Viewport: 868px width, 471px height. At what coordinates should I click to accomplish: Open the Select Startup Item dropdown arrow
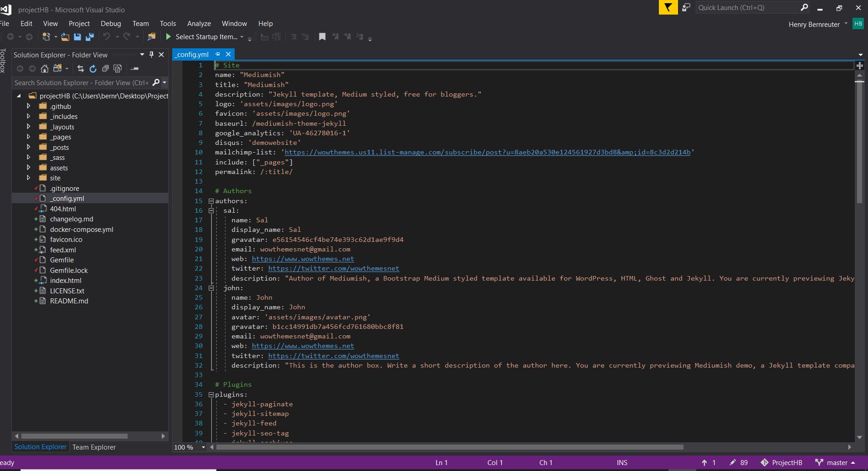coord(242,37)
